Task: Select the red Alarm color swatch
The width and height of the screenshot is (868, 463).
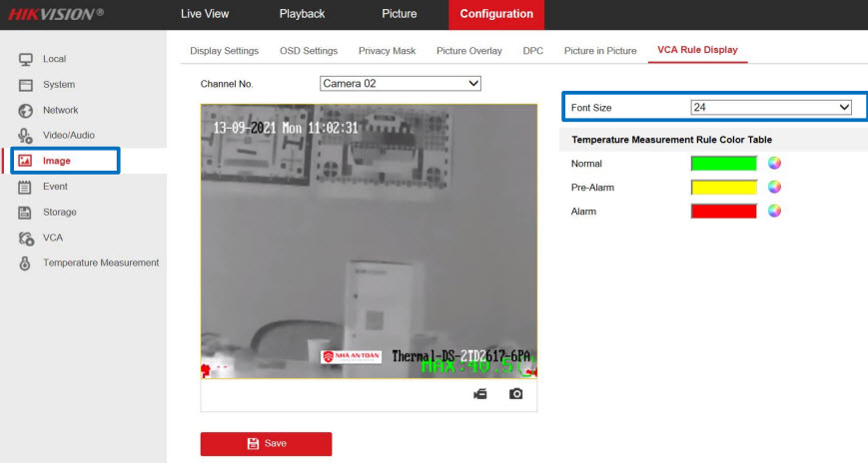Action: pos(723,211)
